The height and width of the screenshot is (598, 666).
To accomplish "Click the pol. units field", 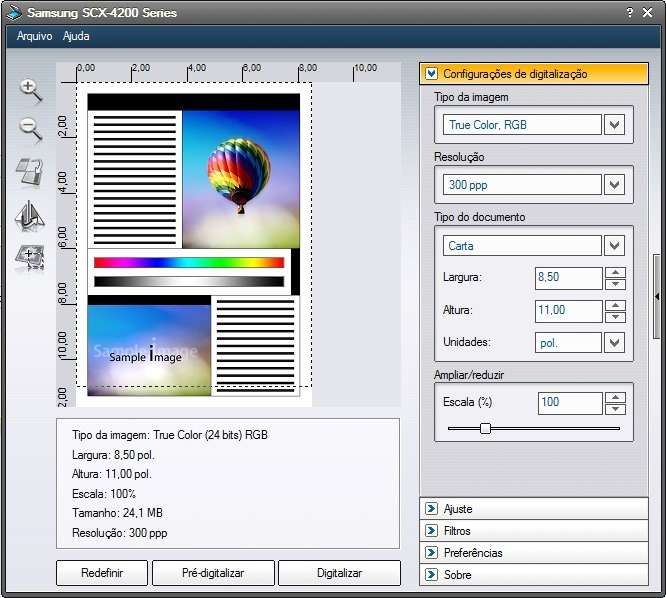I will click(x=568, y=342).
